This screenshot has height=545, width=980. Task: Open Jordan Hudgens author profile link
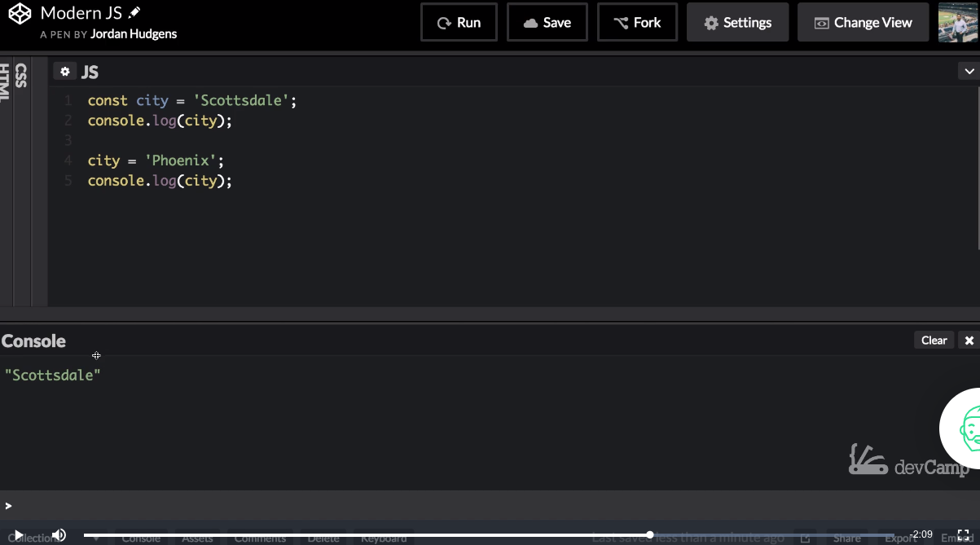[x=133, y=34]
